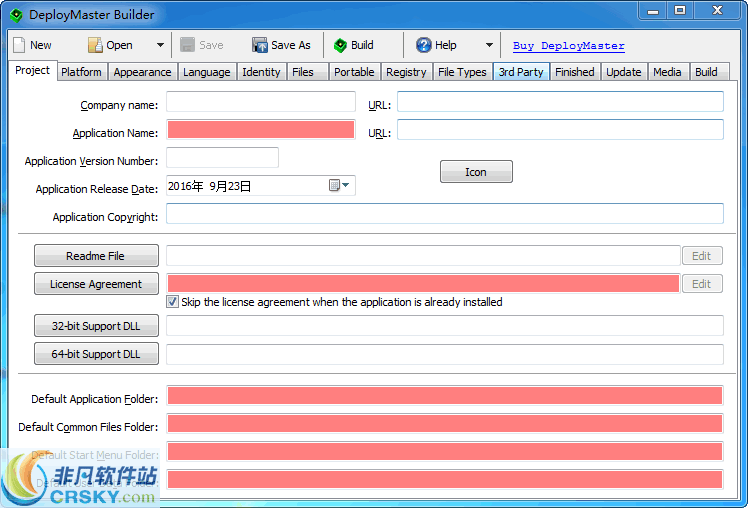Expand the Open button dropdown arrow
The height and width of the screenshot is (508, 748).
(160, 45)
